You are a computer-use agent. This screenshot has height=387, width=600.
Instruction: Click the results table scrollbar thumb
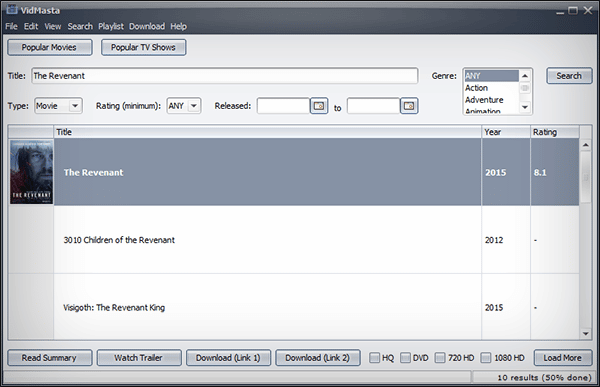[x=585, y=177]
